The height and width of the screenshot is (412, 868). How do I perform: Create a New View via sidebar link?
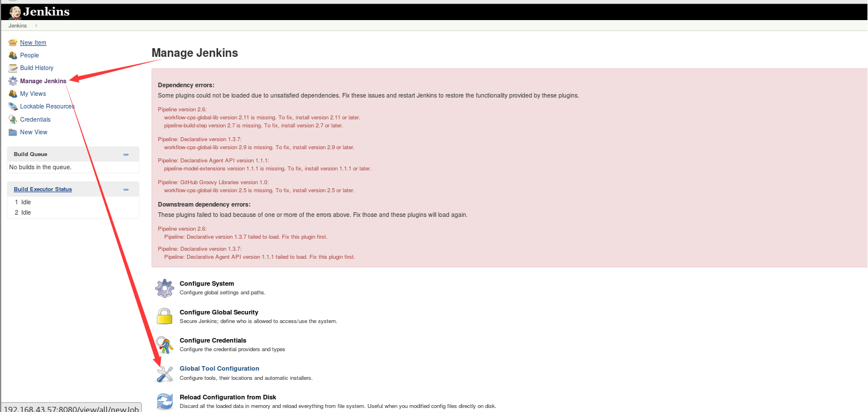34,132
